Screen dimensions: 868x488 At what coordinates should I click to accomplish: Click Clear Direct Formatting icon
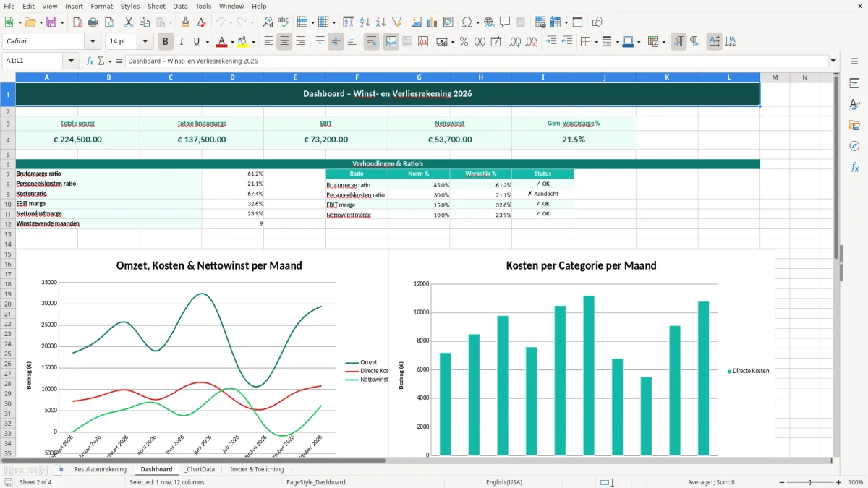200,22
